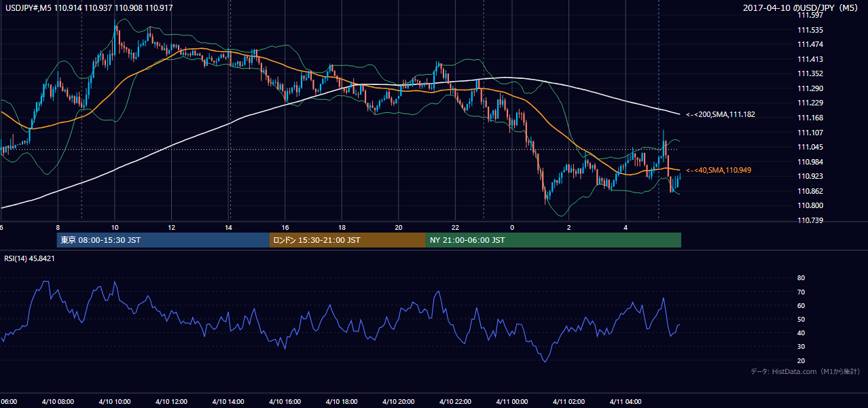Click hour label 2 under the price chart

click(x=568, y=228)
